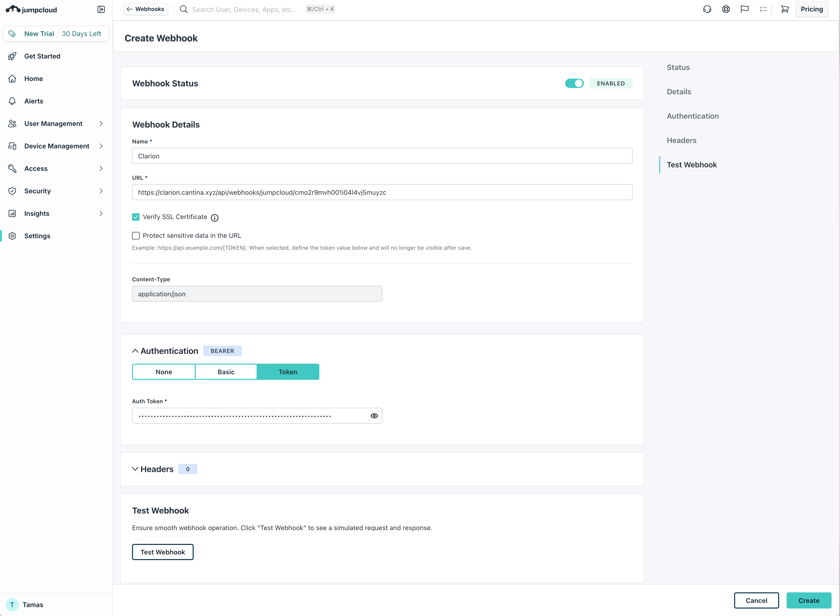Open the Pricing page
This screenshot has width=840, height=616.
pyautogui.click(x=812, y=9)
